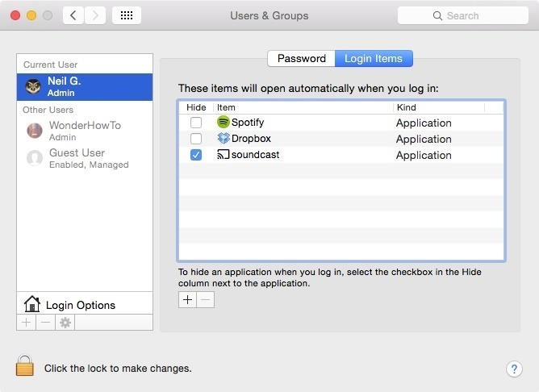Click the Dropbox app icon
This screenshot has width=539, height=392.
point(224,138)
